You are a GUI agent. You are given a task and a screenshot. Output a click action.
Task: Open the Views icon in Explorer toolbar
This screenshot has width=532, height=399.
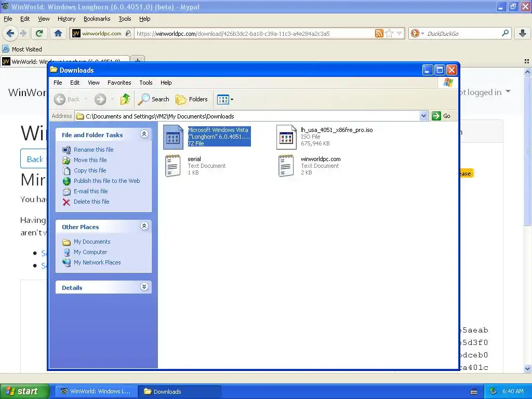click(x=223, y=99)
